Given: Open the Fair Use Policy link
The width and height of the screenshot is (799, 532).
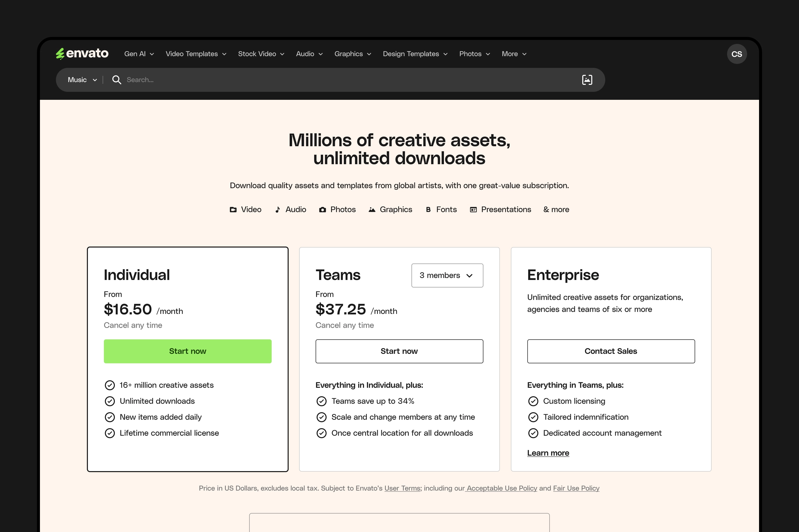Looking at the screenshot, I should (x=576, y=488).
